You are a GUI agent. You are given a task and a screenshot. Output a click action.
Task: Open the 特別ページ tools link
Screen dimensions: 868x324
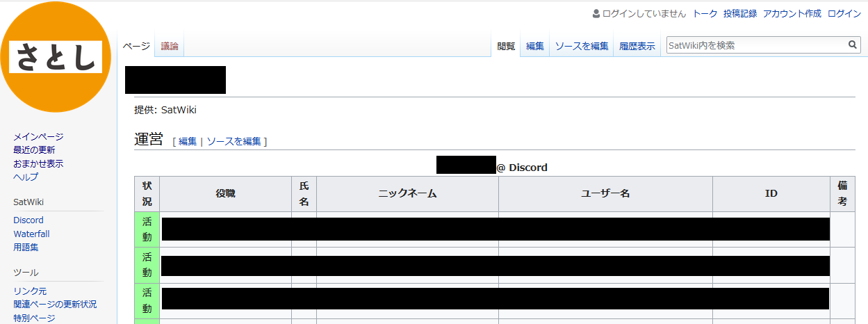click(34, 318)
